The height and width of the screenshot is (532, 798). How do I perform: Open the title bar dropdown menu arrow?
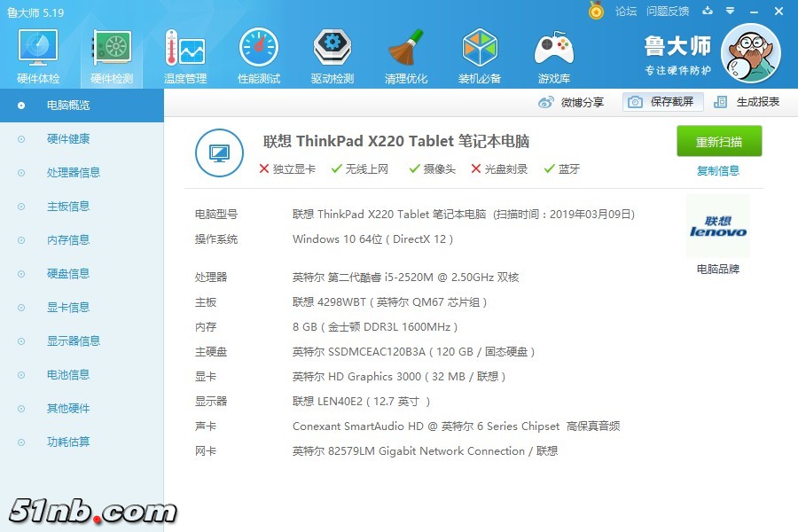(x=730, y=11)
